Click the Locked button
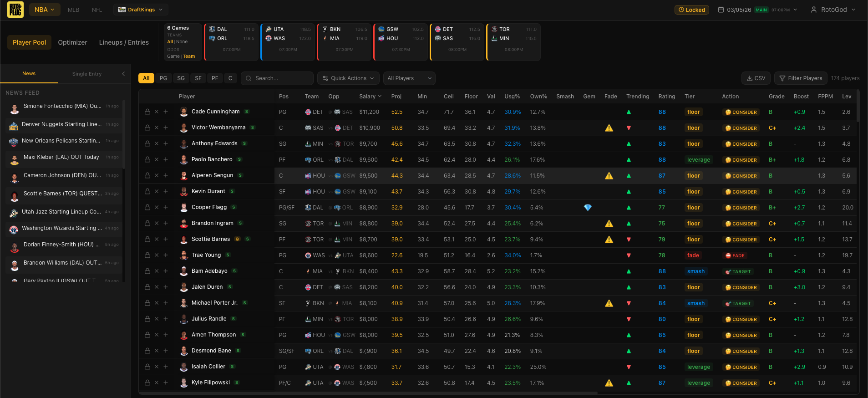Screen dimensions: 868x398 pos(691,10)
